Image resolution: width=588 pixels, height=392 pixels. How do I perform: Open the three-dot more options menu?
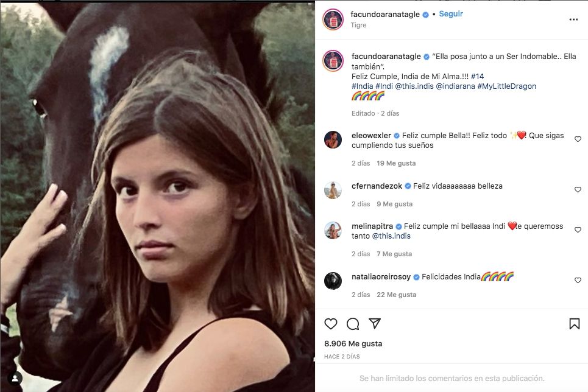(573, 19)
